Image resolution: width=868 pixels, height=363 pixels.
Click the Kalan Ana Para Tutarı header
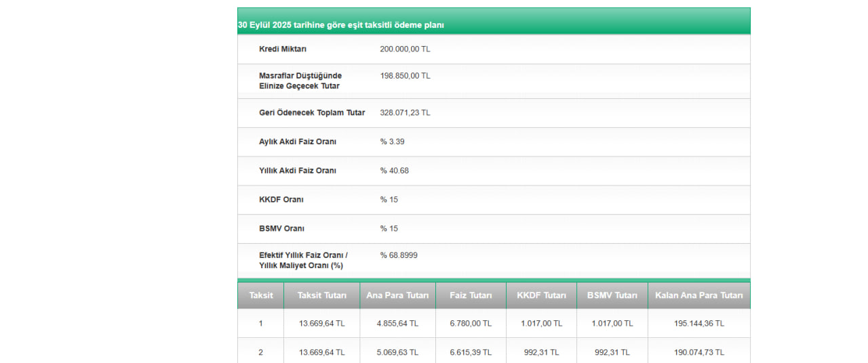(698, 295)
